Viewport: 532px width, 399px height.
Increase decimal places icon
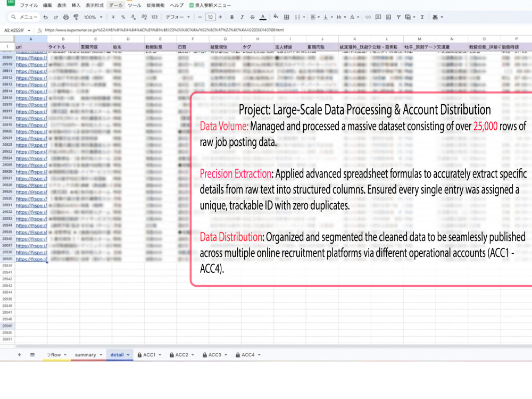(144, 17)
